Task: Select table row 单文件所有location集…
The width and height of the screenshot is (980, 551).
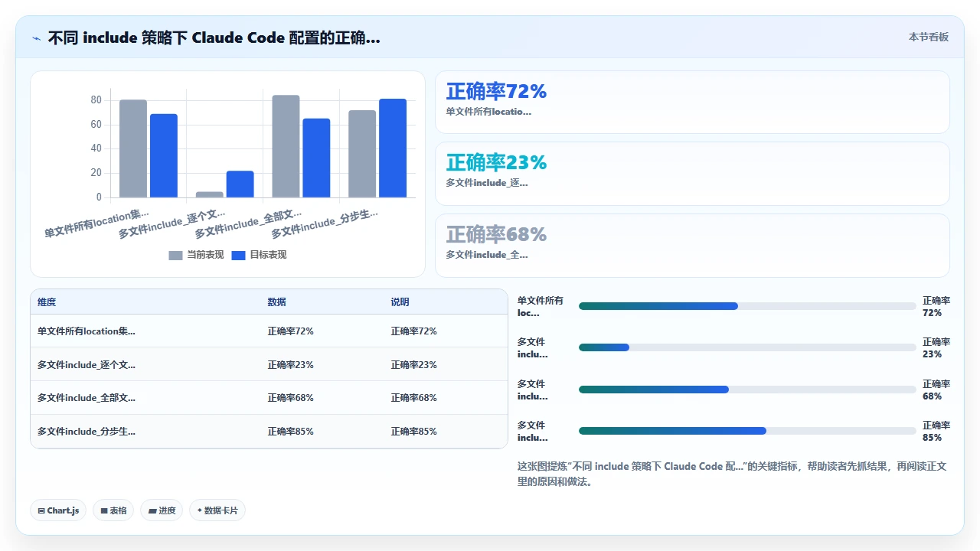Action: [269, 331]
